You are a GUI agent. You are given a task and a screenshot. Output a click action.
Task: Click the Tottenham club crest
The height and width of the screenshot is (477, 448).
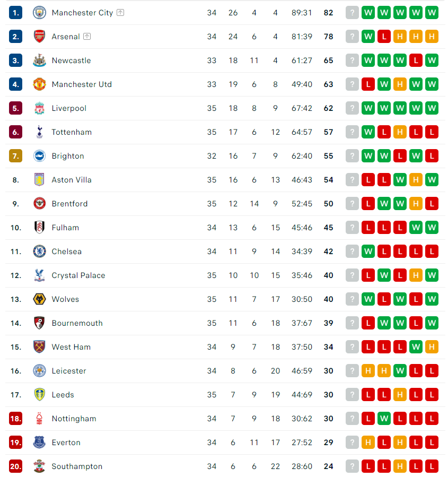[x=39, y=132]
